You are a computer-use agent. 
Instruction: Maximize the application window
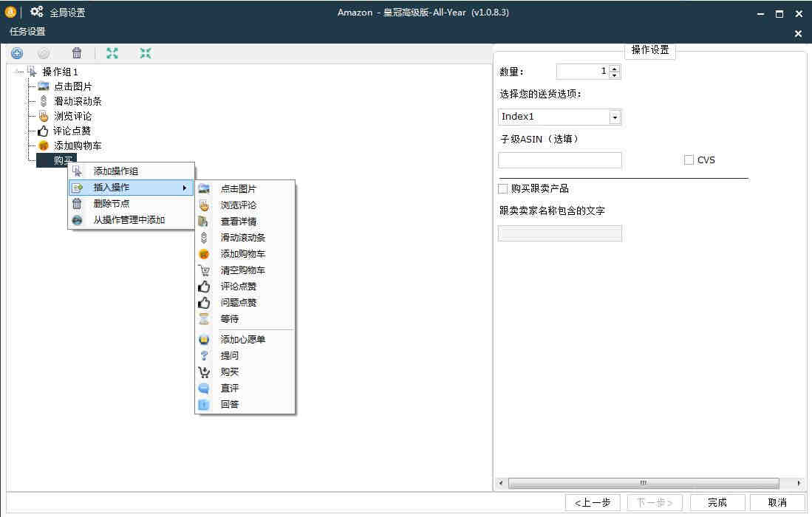[779, 14]
